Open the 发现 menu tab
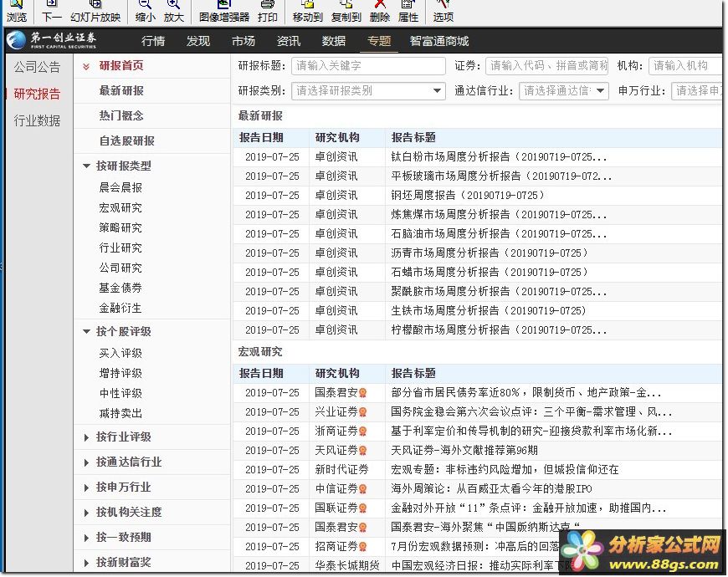The height and width of the screenshot is (577, 728). (x=198, y=41)
